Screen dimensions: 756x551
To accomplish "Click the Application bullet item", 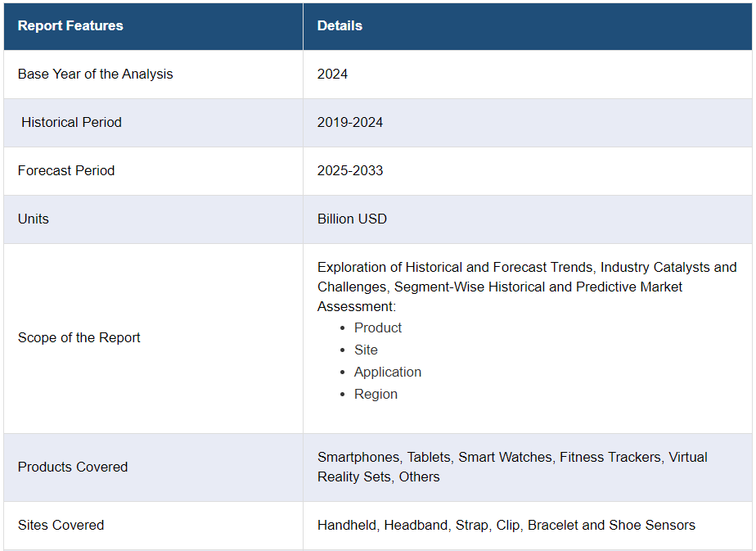I will pos(388,373).
